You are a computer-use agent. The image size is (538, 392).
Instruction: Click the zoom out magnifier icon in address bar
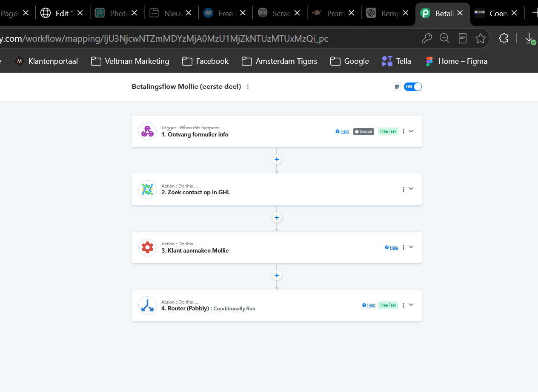coord(444,39)
